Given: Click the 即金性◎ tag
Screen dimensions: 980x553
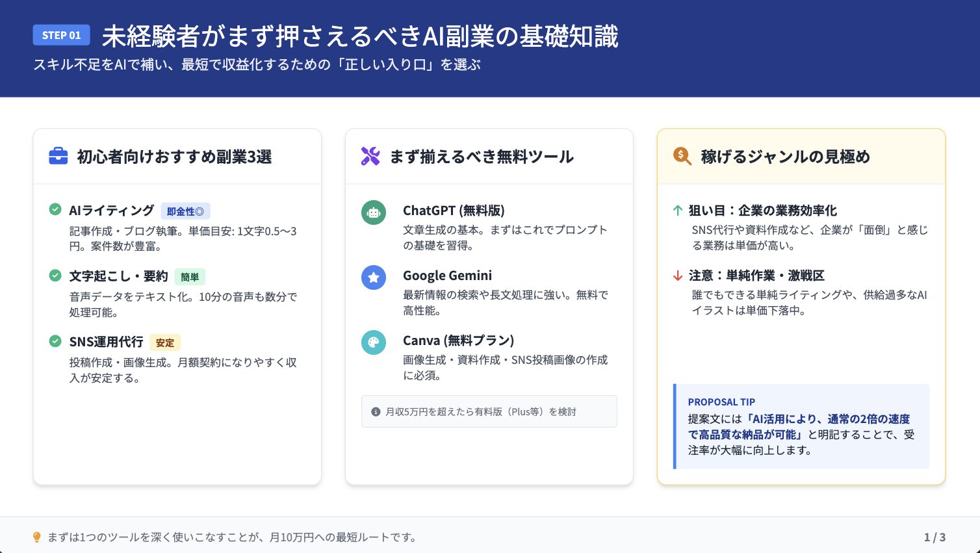Looking at the screenshot, I should [185, 211].
